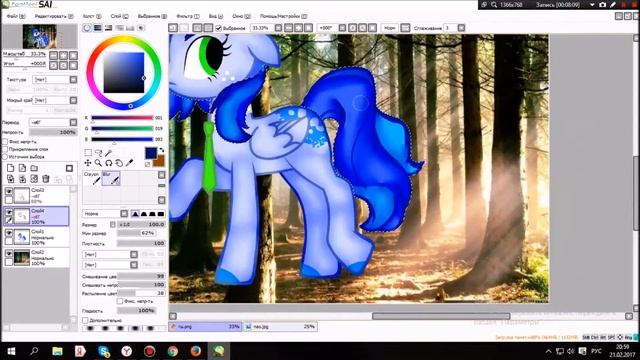The height and width of the screenshot is (360, 640).
Task: Switch to the first document tab at 33%
Action: (x=205, y=327)
